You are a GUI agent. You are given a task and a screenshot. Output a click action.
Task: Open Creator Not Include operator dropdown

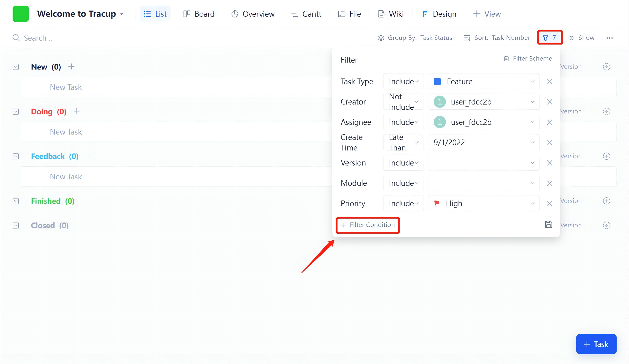click(403, 102)
